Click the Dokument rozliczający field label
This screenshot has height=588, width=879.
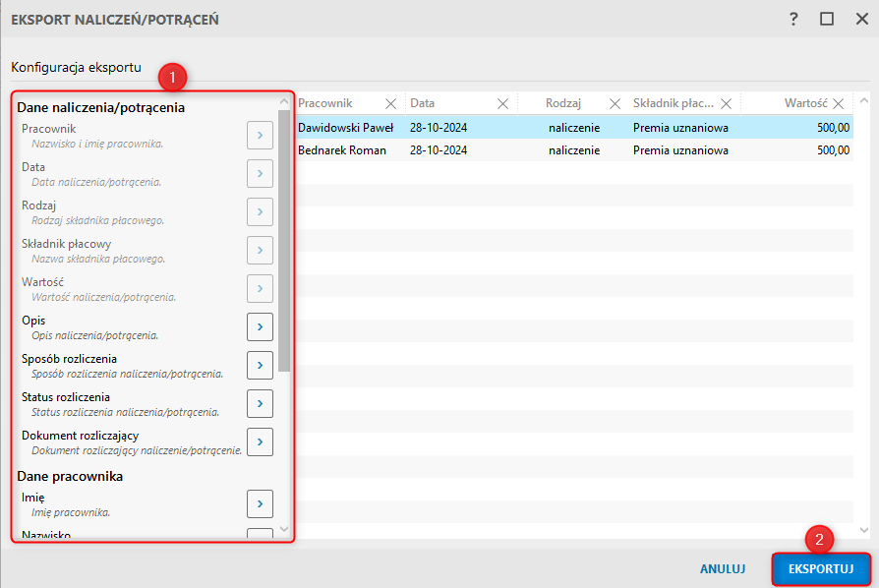pyautogui.click(x=80, y=436)
